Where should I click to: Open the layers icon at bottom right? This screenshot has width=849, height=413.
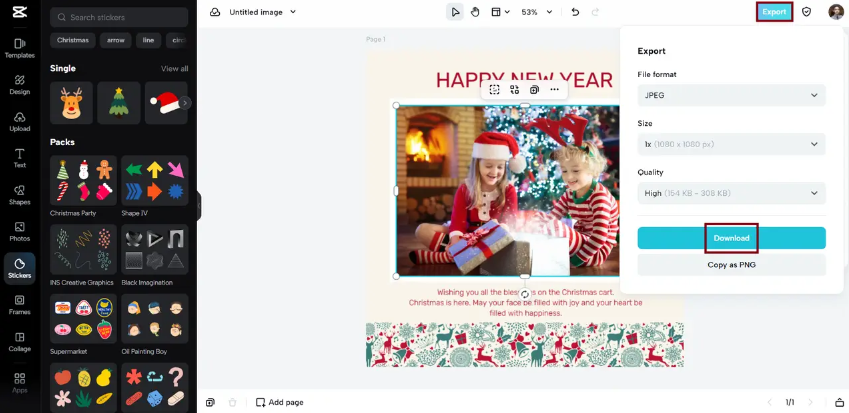pos(839,402)
